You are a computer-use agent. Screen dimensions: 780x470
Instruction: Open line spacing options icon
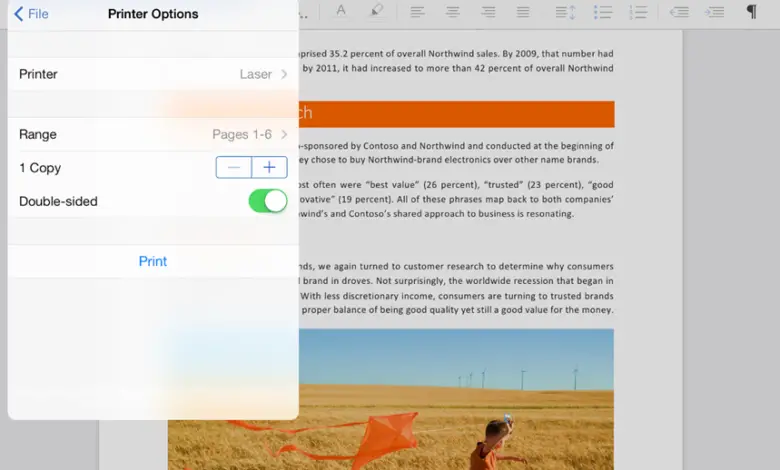[565, 12]
